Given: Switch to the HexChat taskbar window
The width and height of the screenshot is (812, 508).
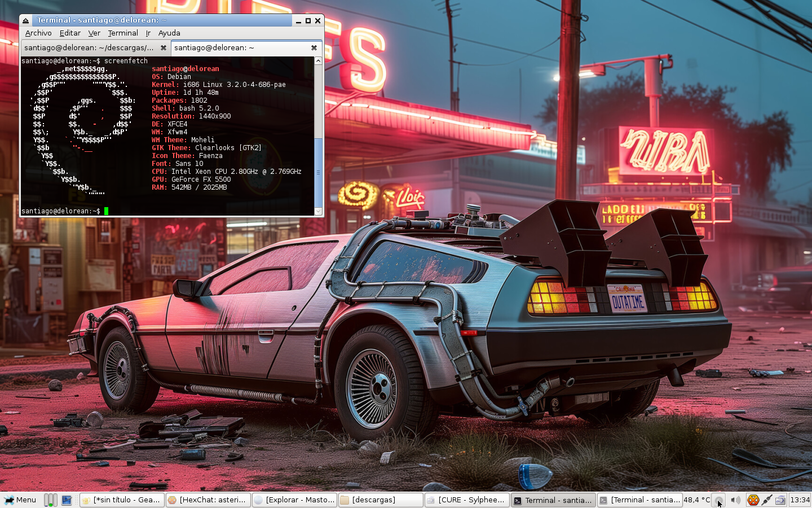Looking at the screenshot, I should click(208, 500).
